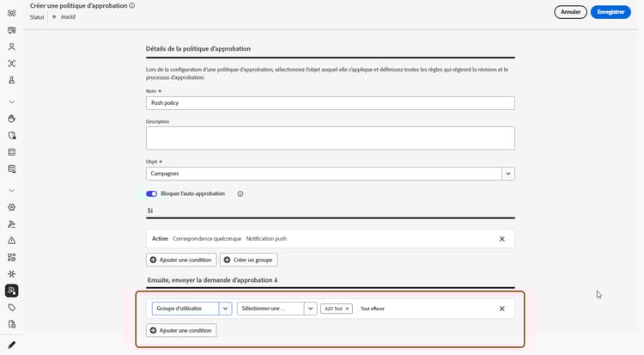Click 'Ajouter une condition' in the Si section
Screen dimensions: 644x355
181,260
